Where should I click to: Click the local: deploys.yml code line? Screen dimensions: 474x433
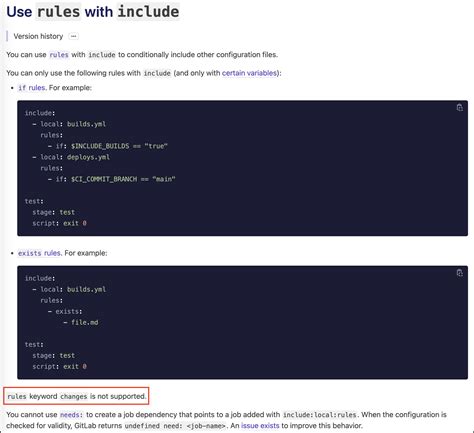[x=71, y=157]
